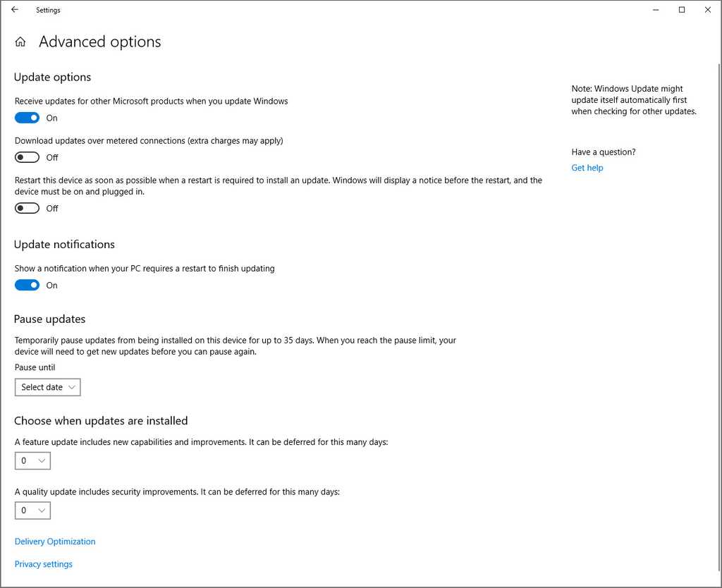Enable restart device as soon as possible
Screen dimensions: 722x588
pos(27,208)
